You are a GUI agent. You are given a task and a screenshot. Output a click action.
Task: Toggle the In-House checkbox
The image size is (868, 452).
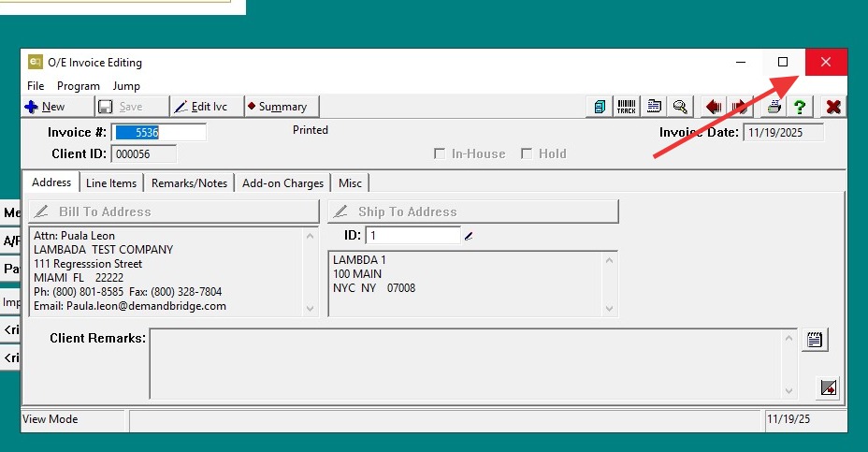(440, 153)
